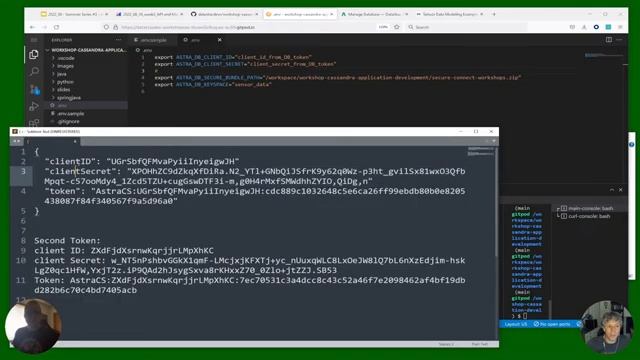Click Spaces indentation in Sublime status bar

click(446, 344)
